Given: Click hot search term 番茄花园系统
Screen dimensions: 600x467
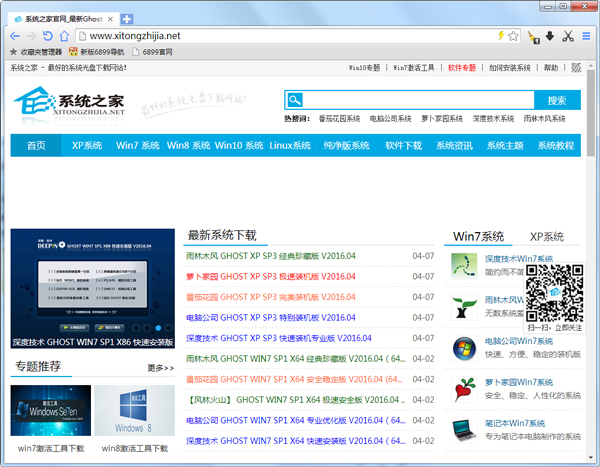Looking at the screenshot, I should [x=339, y=119].
